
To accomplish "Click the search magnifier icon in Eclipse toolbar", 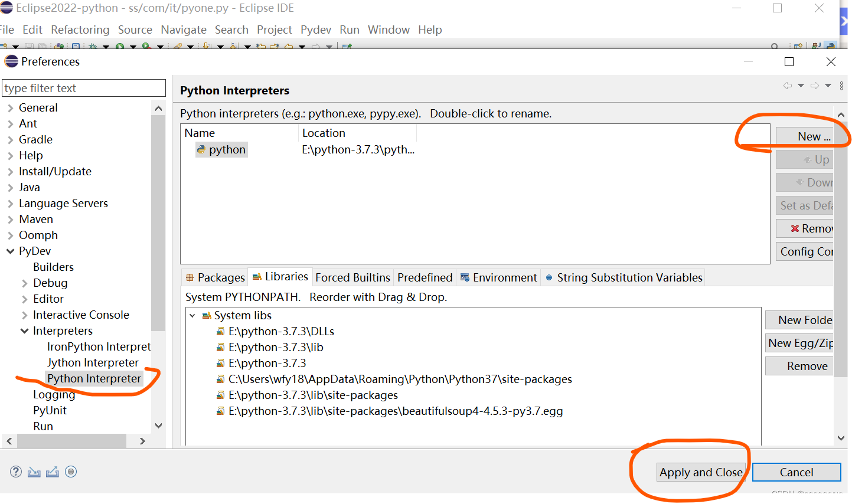I will click(775, 46).
